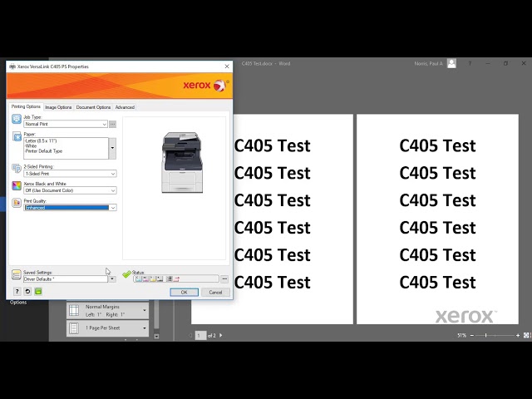Click the Paper settings icon
Image resolution: width=532 pixels, height=399 pixels.
[x=17, y=136]
